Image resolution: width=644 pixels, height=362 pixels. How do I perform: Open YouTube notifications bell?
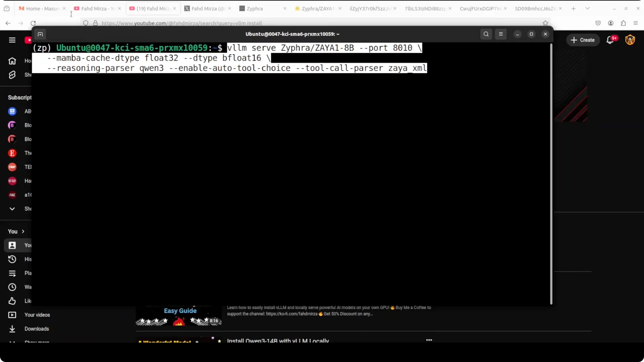coord(610,40)
